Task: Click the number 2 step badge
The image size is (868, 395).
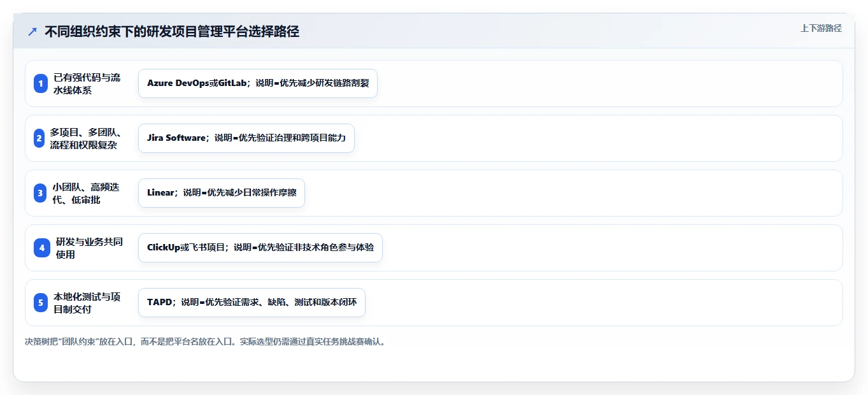Action: click(x=39, y=138)
